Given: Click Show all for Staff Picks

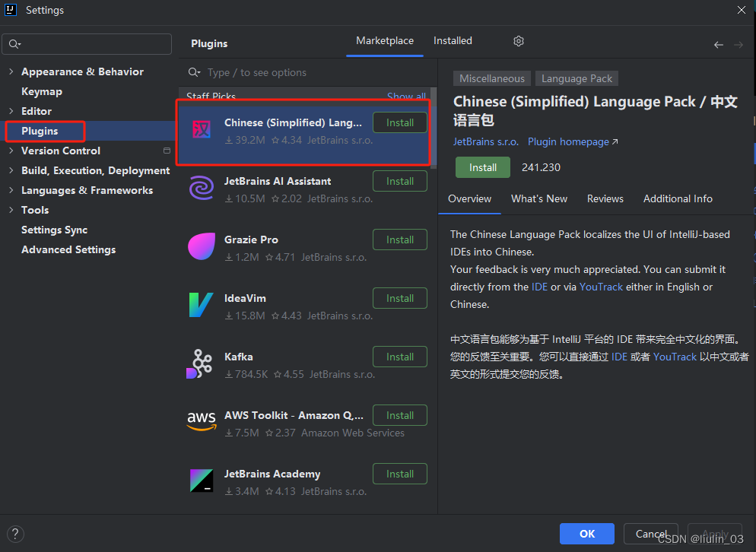Looking at the screenshot, I should tap(406, 96).
